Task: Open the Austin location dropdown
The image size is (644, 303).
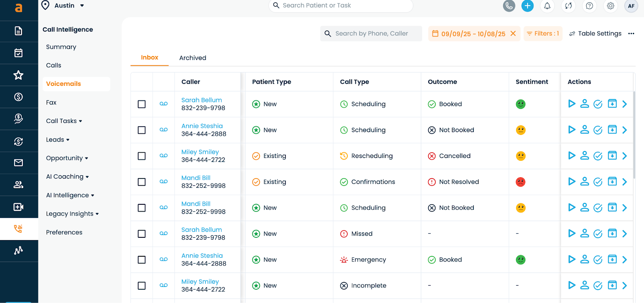Action: (64, 6)
